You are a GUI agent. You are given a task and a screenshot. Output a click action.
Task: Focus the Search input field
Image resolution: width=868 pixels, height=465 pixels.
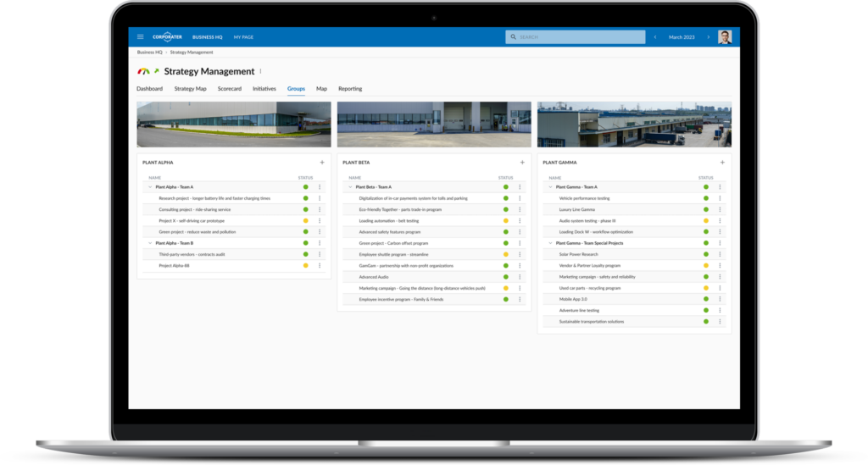[x=576, y=37]
